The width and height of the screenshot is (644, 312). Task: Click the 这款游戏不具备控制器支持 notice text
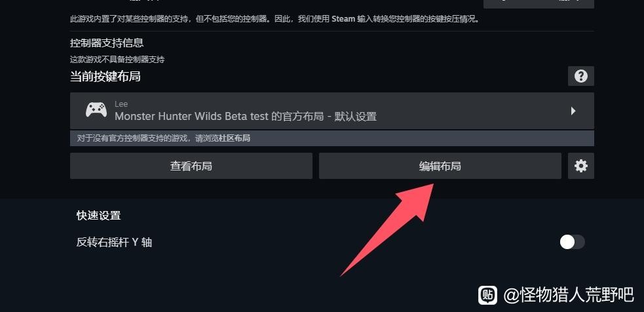coord(117,60)
